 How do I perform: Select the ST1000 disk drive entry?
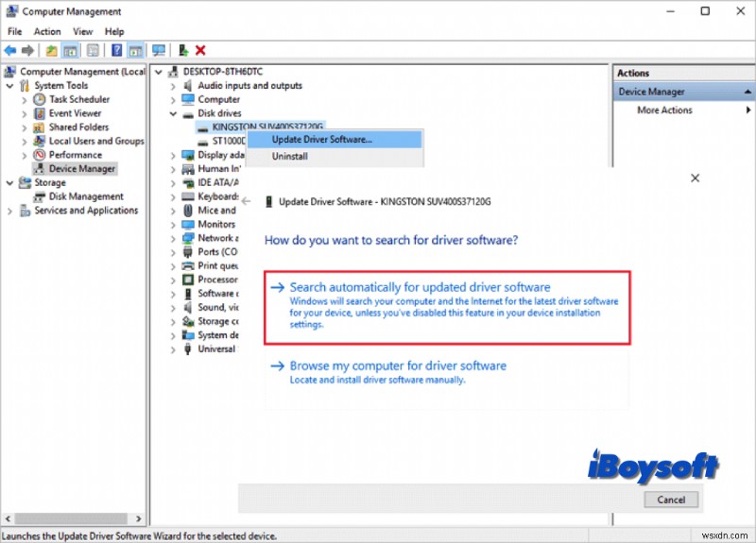click(x=229, y=141)
